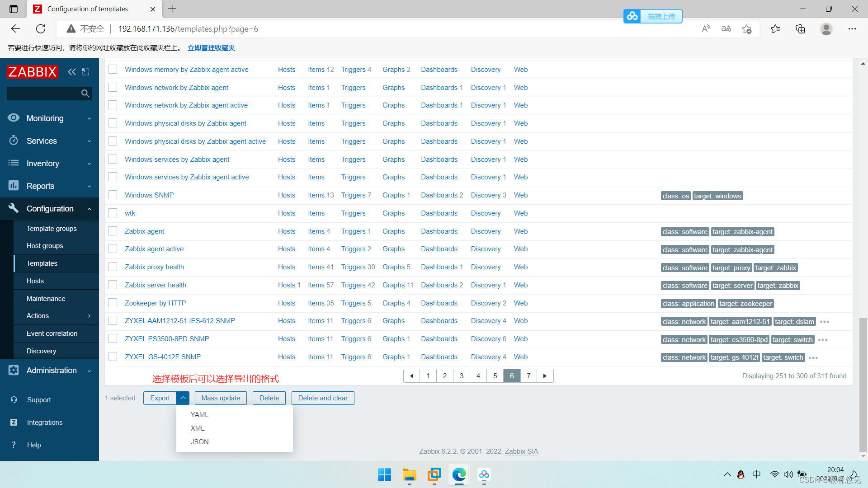Go to next page arrow in pagination

tap(545, 376)
